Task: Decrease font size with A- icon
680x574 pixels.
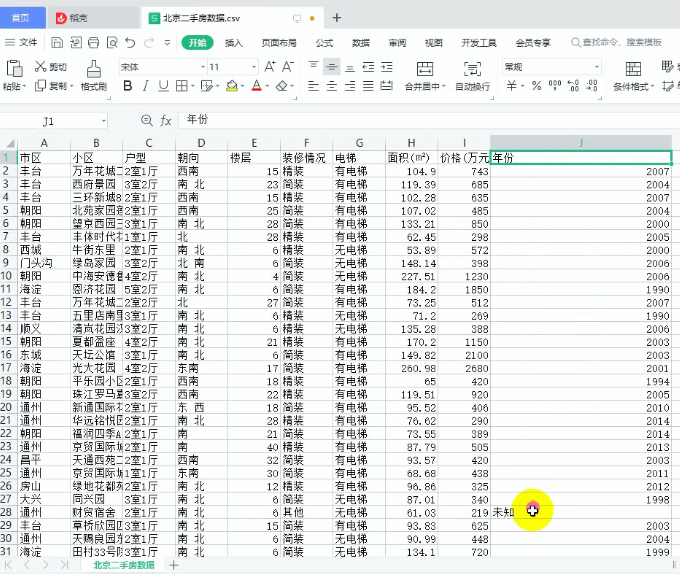Action: pos(288,67)
